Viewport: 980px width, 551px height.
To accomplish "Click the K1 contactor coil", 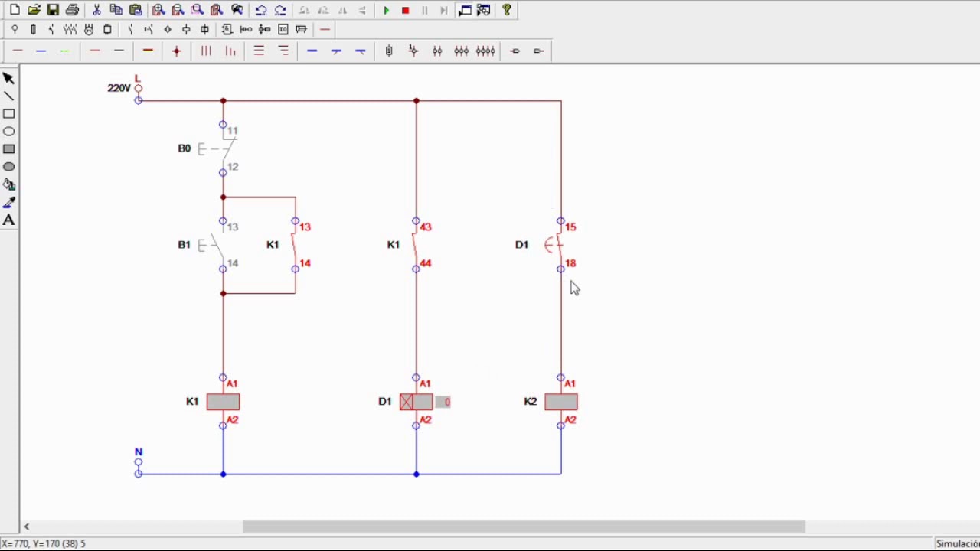I will 223,402.
